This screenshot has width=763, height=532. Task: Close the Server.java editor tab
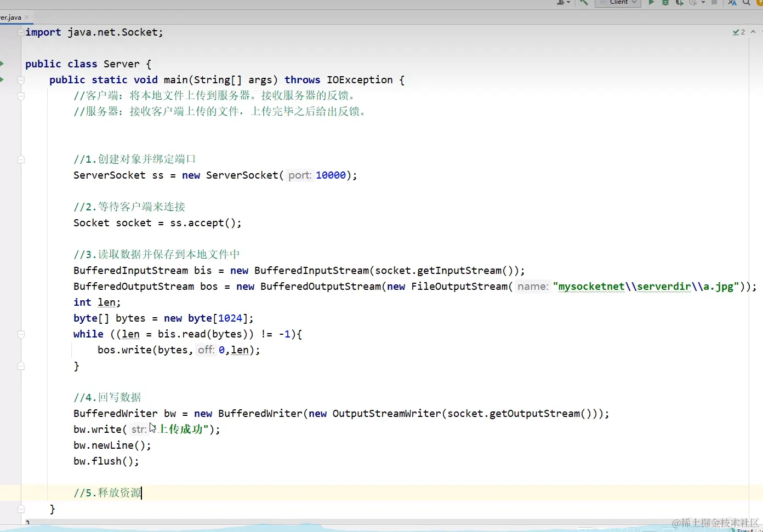pos(27,18)
